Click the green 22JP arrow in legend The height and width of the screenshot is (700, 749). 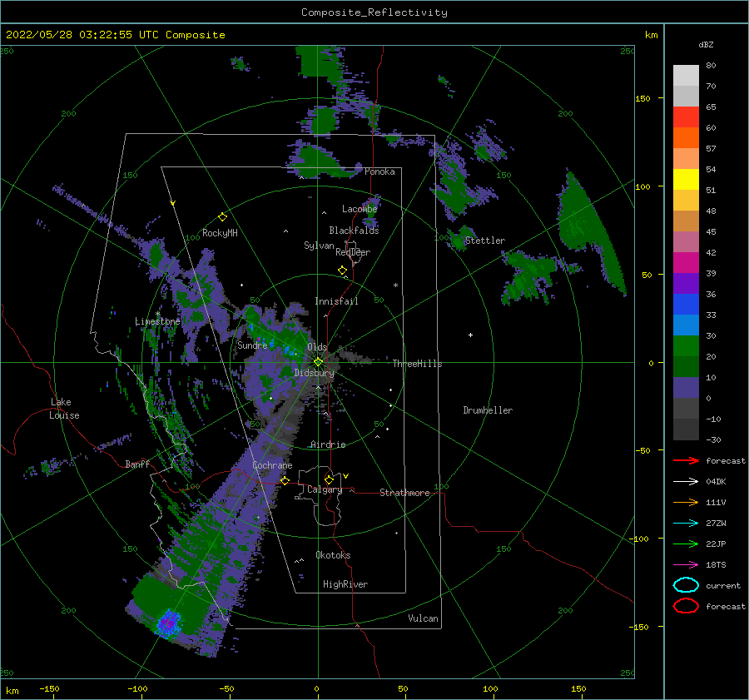pos(686,544)
